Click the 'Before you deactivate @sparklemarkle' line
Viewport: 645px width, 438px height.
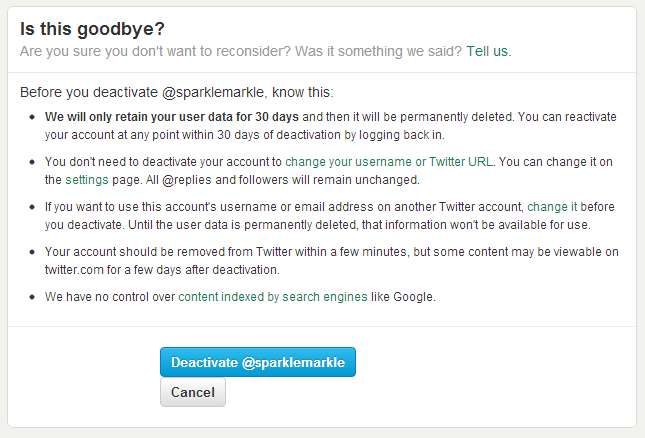point(138,93)
